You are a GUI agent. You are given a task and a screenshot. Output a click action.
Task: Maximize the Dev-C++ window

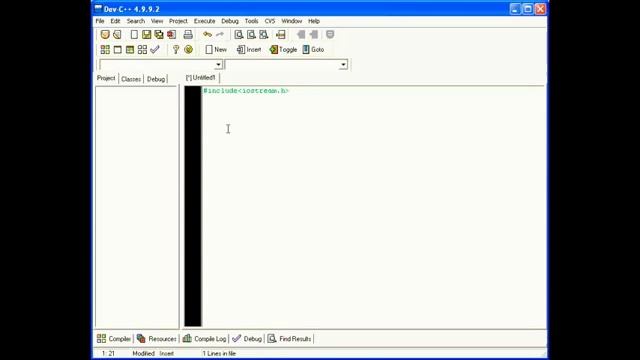point(528,9)
